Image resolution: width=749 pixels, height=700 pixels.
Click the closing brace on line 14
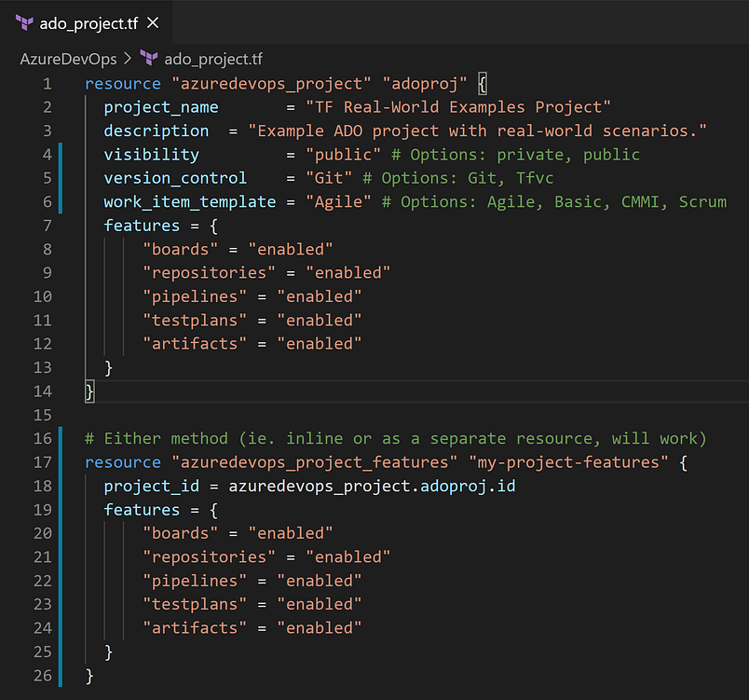pyautogui.click(x=89, y=391)
